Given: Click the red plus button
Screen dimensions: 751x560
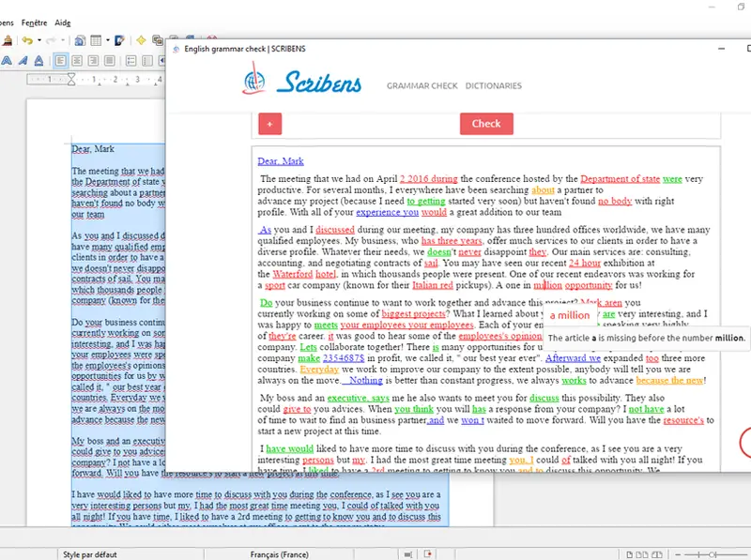Looking at the screenshot, I should 270,124.
